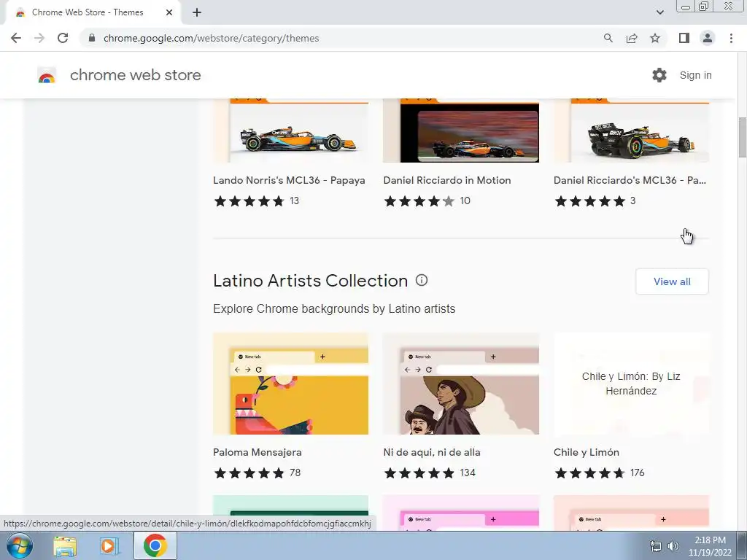Click the browser back arrow

[16, 38]
